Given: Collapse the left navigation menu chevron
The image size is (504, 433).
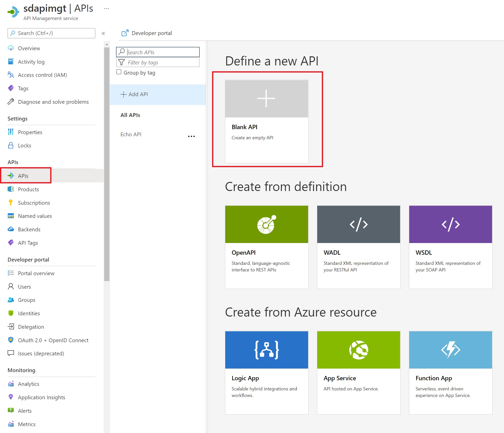Looking at the screenshot, I should [x=103, y=33].
